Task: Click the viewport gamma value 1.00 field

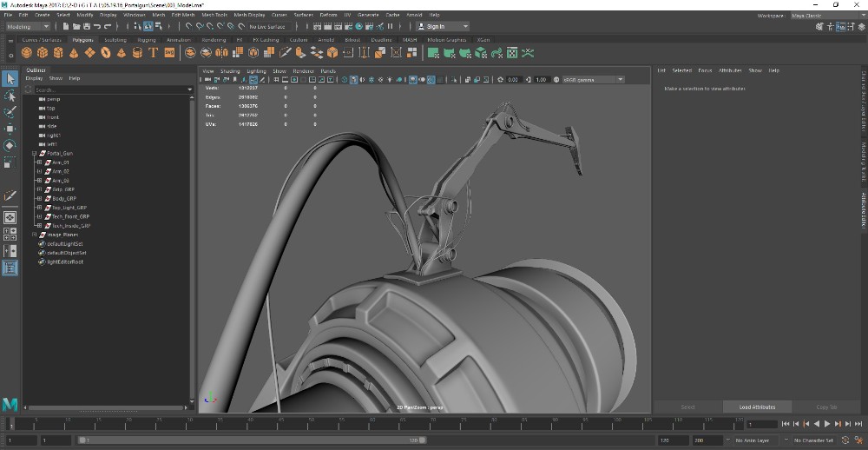Action: pos(542,80)
